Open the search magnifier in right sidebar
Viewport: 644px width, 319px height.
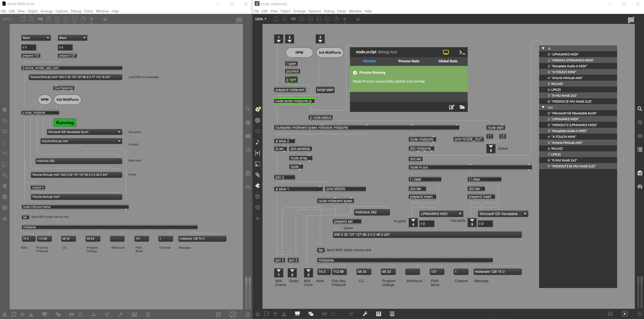coord(639,109)
